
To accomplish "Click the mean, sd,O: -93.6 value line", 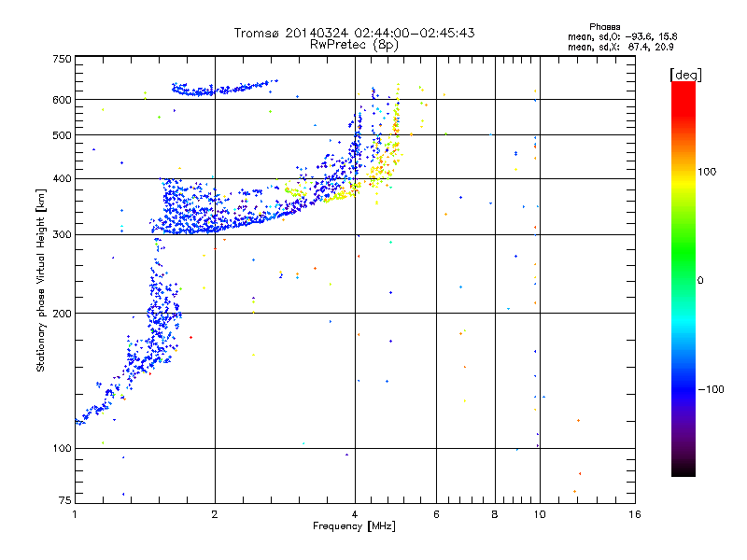I will point(622,36).
